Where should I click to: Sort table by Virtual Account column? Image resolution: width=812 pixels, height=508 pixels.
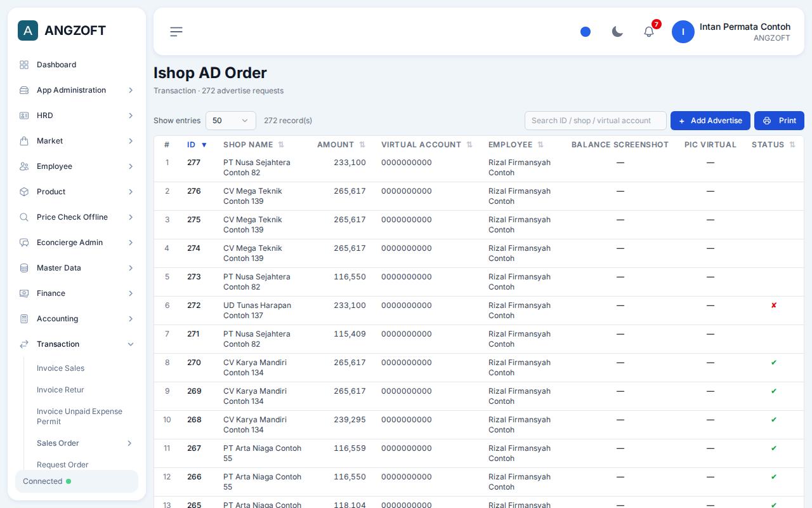pyautogui.click(x=427, y=145)
